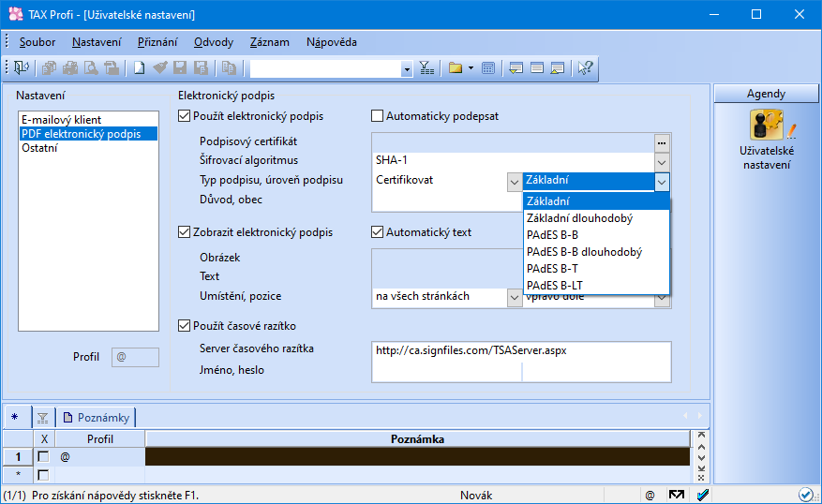Browse for Podpisový certifikát with ellipsis button
The image size is (822, 504).
pos(662,142)
